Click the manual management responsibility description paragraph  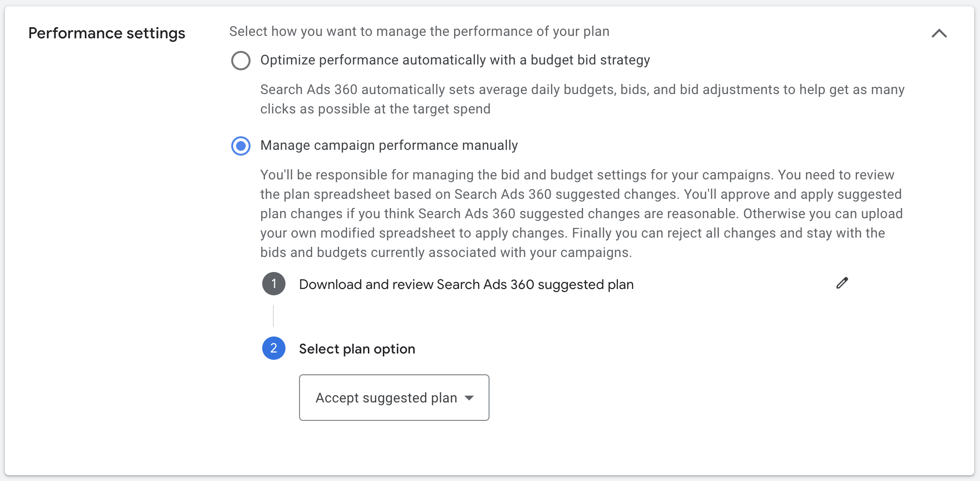pos(582,214)
